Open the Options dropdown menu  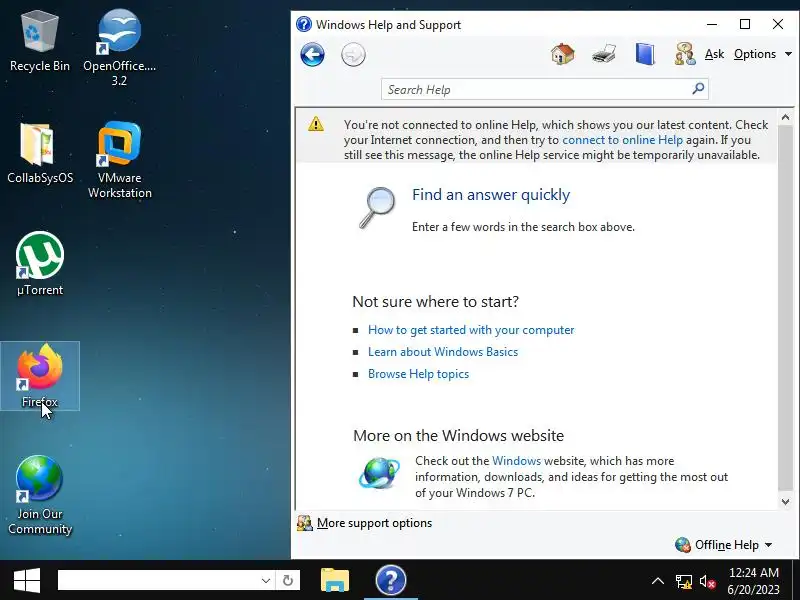(762, 54)
